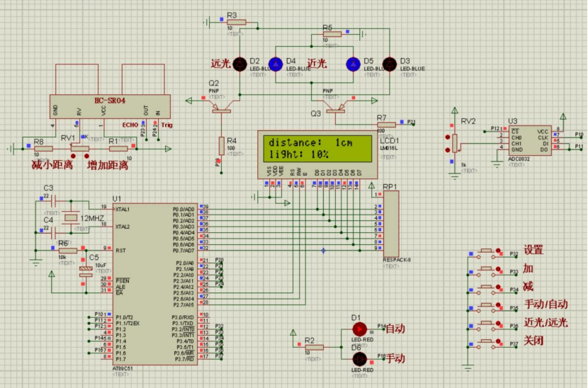Select the ground symbol right of R5
The width and height of the screenshot is (588, 388).
(363, 34)
